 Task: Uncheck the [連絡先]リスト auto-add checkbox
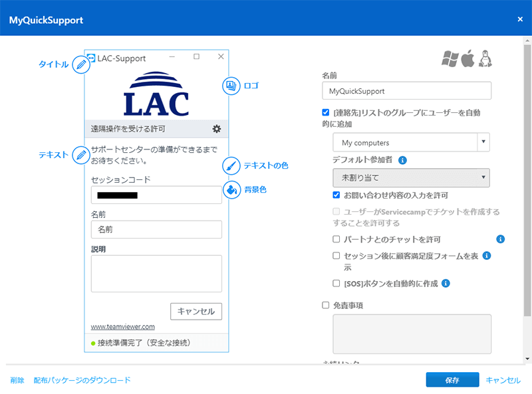click(325, 112)
